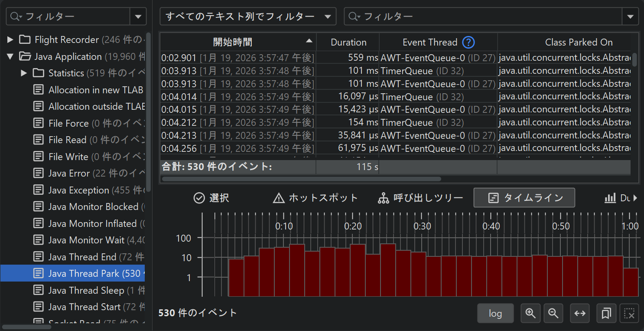Click the help icon beside Event Thread
Screen dimensions: 644x331
pyautogui.click(x=468, y=42)
